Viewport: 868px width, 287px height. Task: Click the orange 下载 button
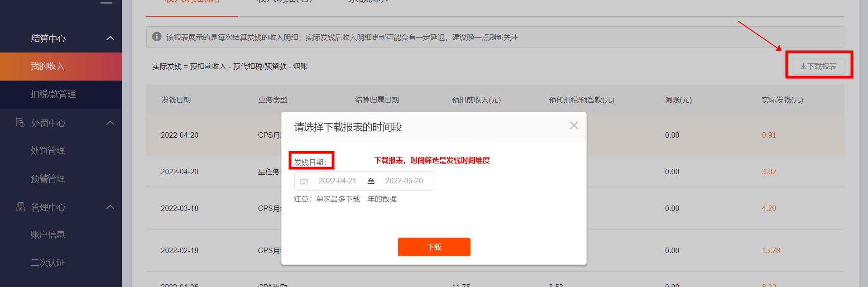tap(434, 247)
